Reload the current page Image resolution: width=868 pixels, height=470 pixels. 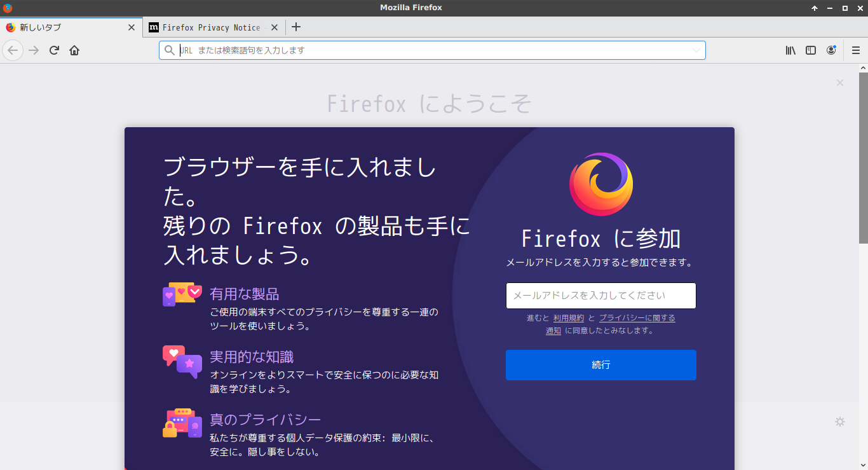(54, 50)
